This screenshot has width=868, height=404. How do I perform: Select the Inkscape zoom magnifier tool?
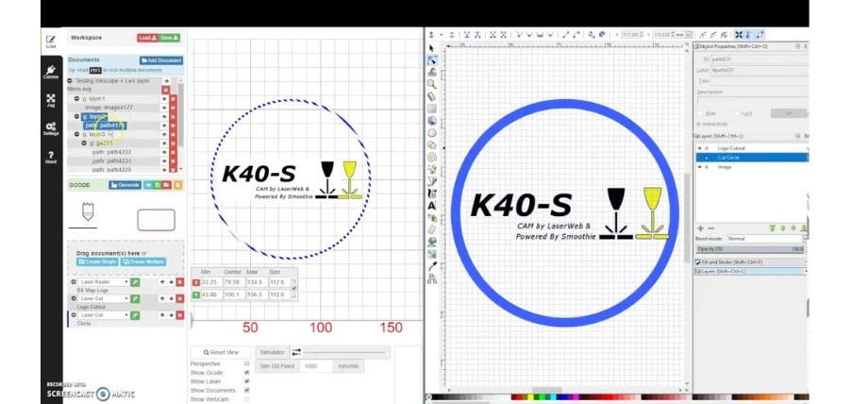pyautogui.click(x=432, y=84)
